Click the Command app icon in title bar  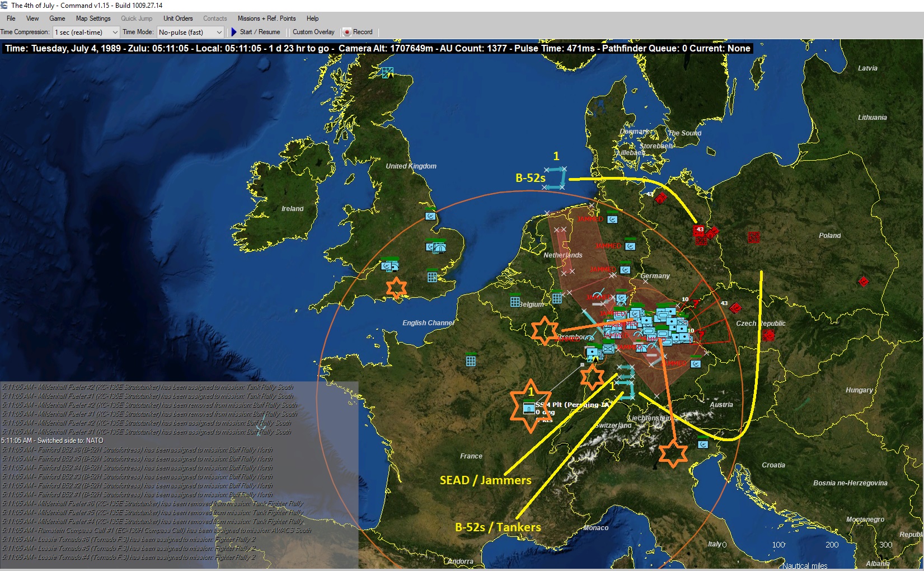5,5
